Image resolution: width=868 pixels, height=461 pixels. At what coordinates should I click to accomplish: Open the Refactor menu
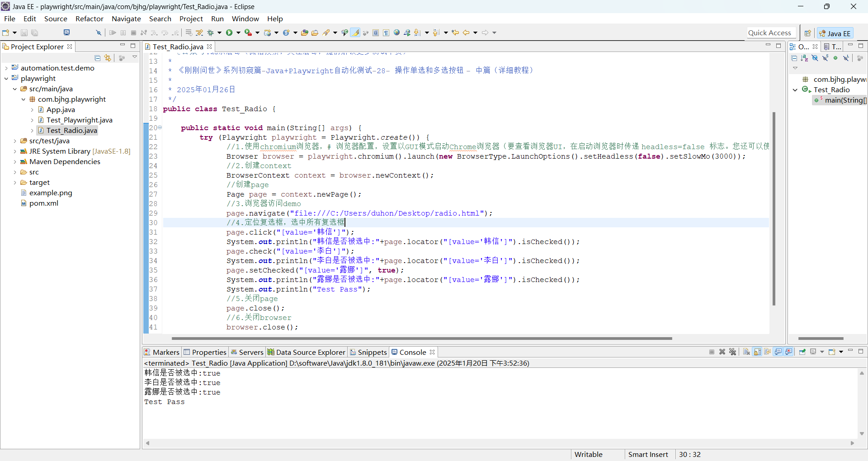(x=89, y=19)
